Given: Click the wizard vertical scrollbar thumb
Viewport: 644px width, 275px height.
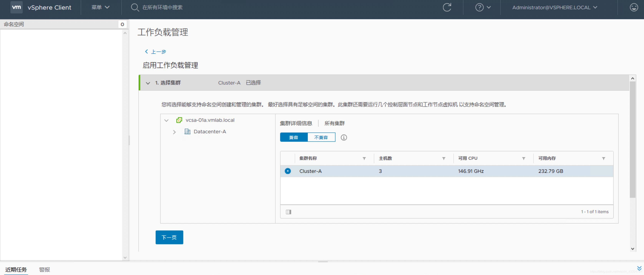Looking at the screenshot, I should [x=632, y=139].
